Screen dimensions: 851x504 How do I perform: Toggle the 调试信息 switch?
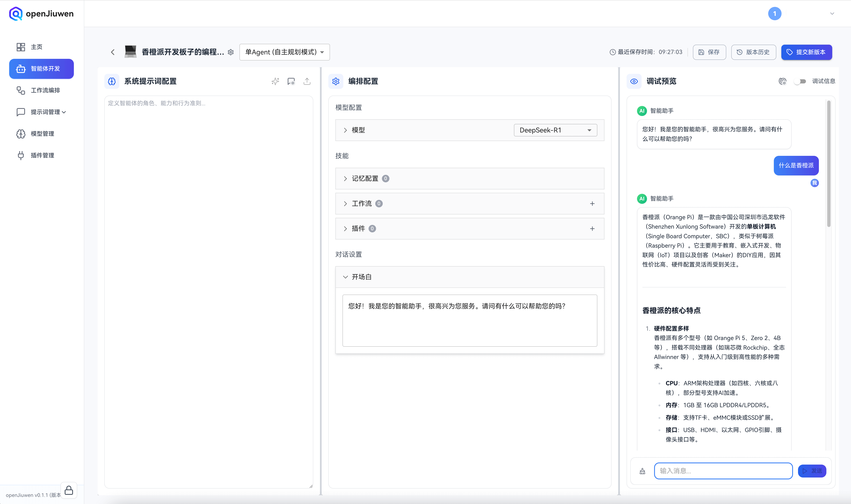[x=800, y=81]
